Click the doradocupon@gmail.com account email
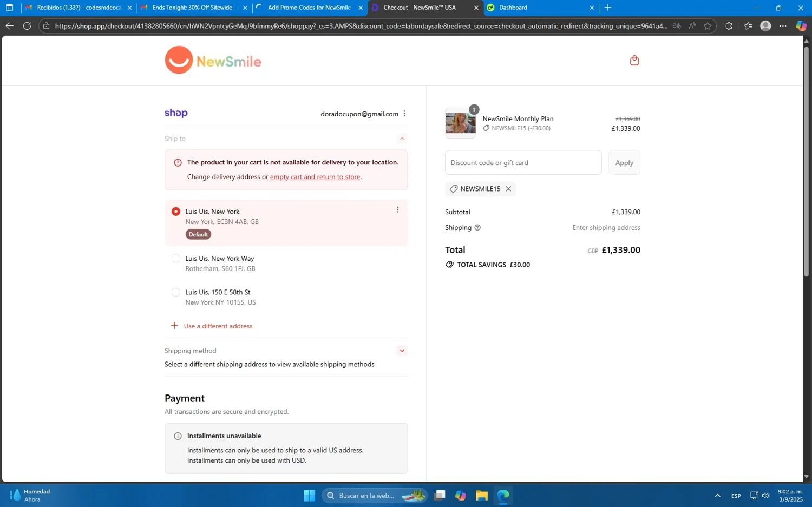 (359, 114)
